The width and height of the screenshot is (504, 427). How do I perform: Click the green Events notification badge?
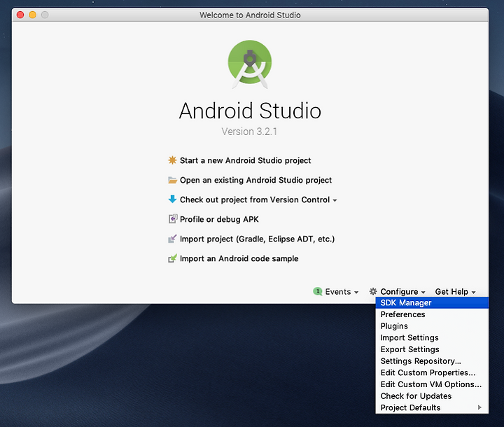(x=318, y=291)
